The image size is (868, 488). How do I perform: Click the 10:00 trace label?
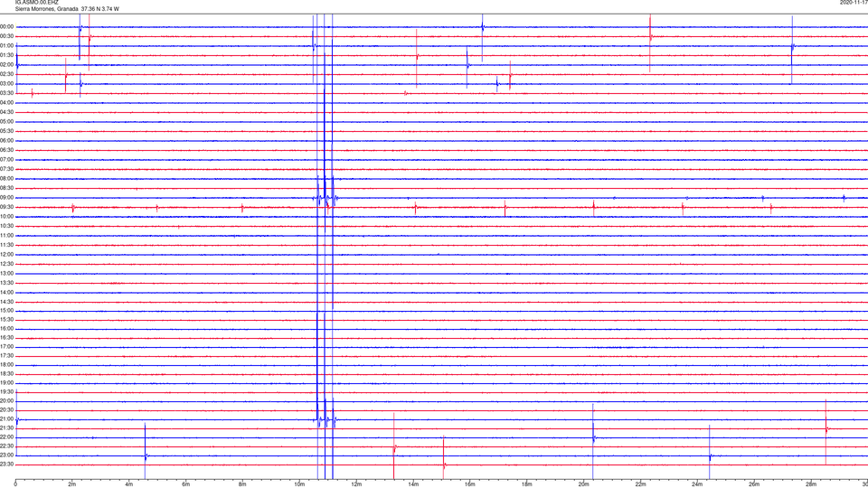click(x=7, y=216)
